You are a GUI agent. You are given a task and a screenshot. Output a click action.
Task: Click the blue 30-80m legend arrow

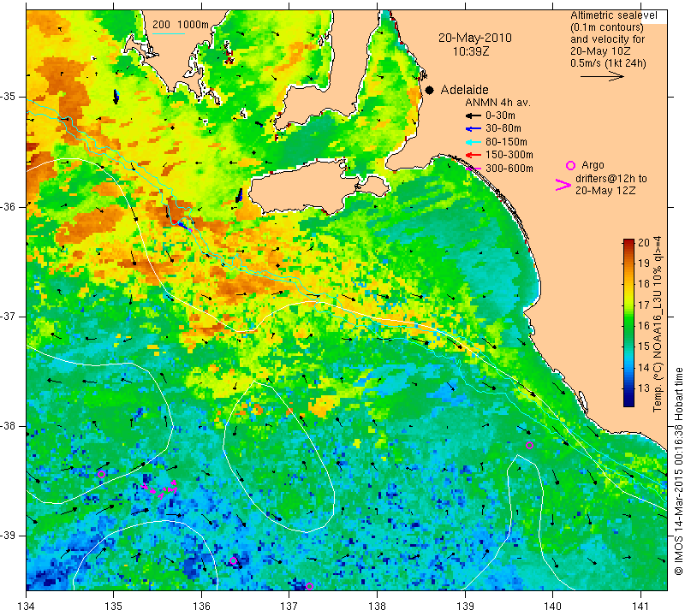pos(474,129)
